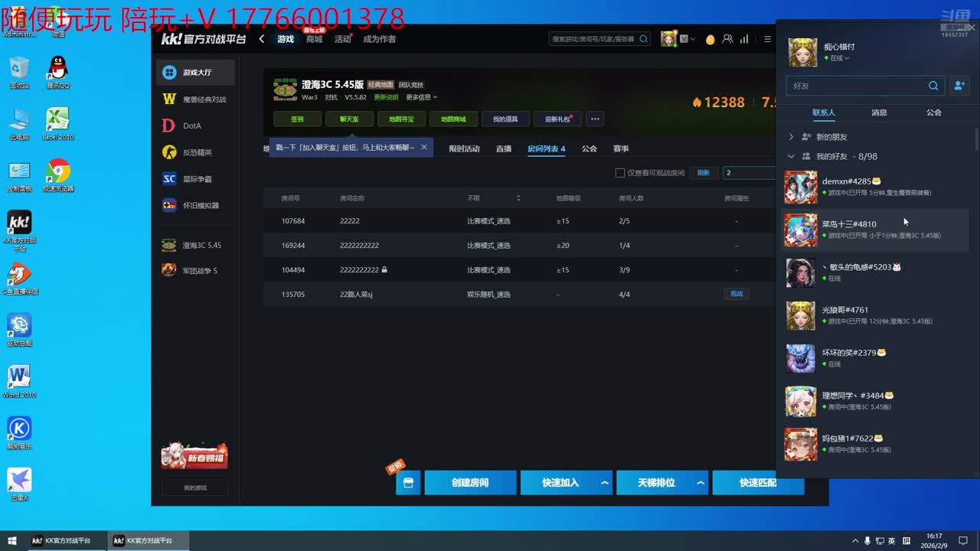Switch to the 消息 tab

[879, 112]
